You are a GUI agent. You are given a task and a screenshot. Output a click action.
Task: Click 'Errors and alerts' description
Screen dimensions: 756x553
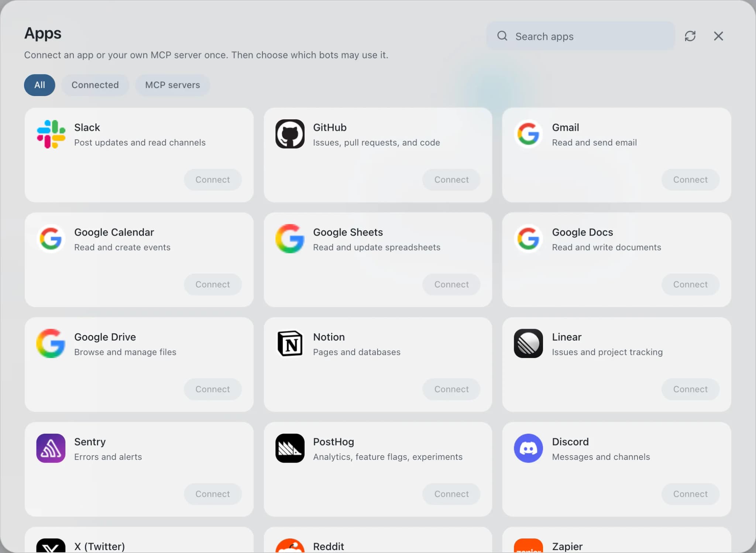point(108,457)
